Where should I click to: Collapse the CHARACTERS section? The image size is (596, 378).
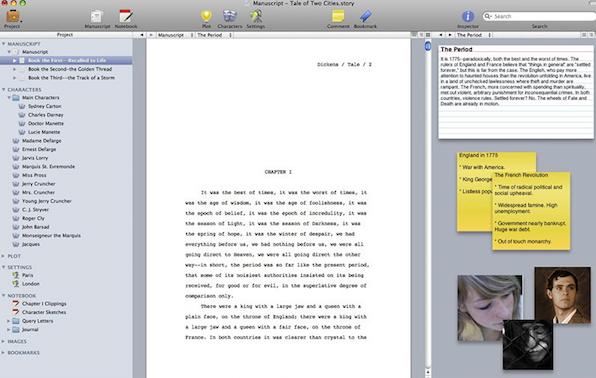(x=3, y=89)
